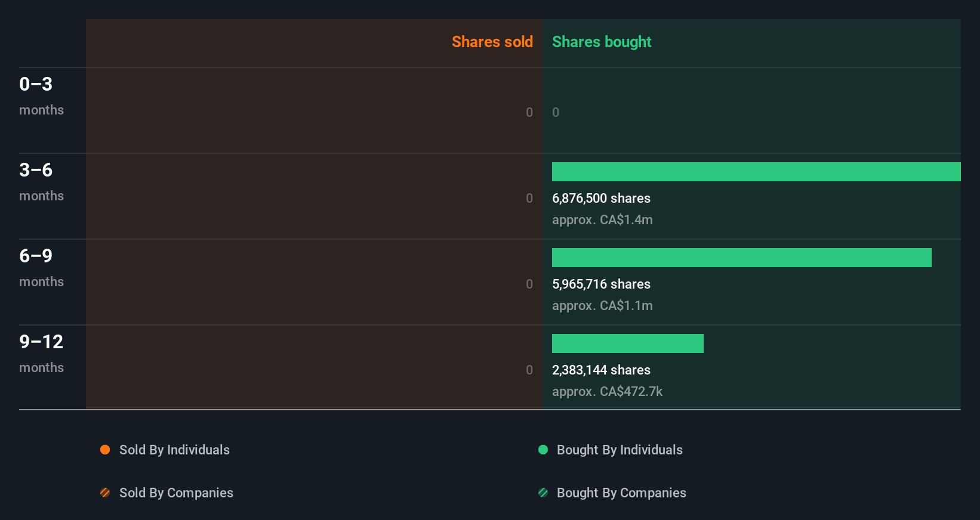This screenshot has height=520, width=980.
Task: Select the 3–6 months row label
Action: pyautogui.click(x=41, y=181)
